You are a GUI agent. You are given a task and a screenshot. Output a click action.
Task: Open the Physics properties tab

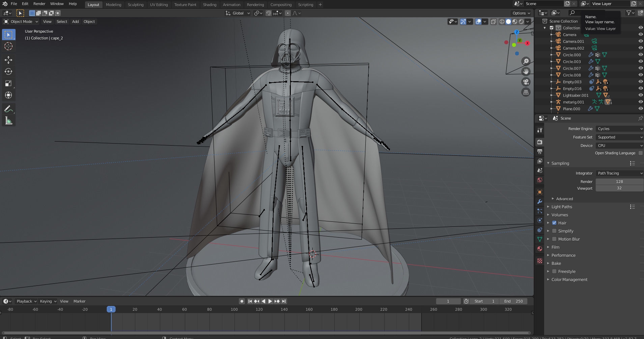[x=540, y=220]
